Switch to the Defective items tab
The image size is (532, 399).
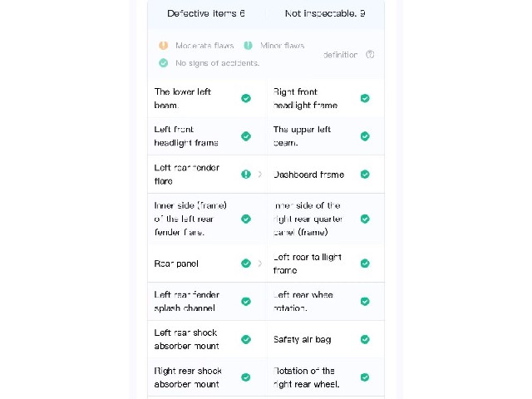click(206, 13)
